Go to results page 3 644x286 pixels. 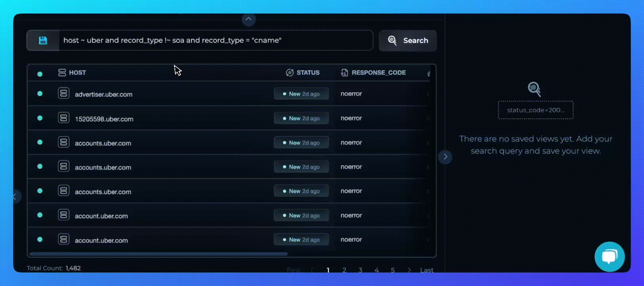pos(360,270)
